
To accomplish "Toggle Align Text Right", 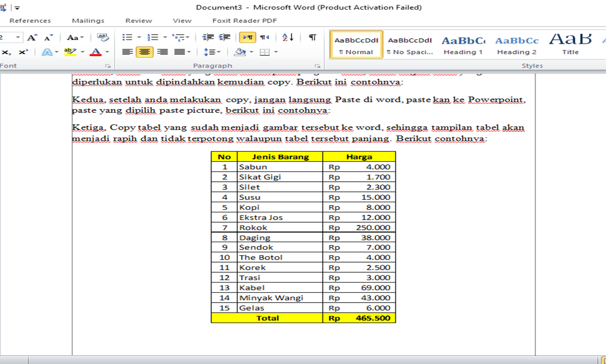I will point(162,52).
